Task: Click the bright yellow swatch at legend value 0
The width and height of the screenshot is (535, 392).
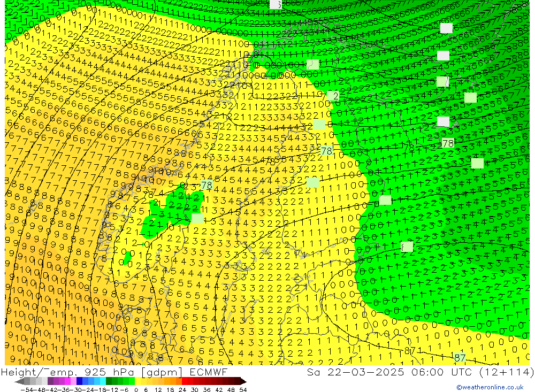Action: 137,381
